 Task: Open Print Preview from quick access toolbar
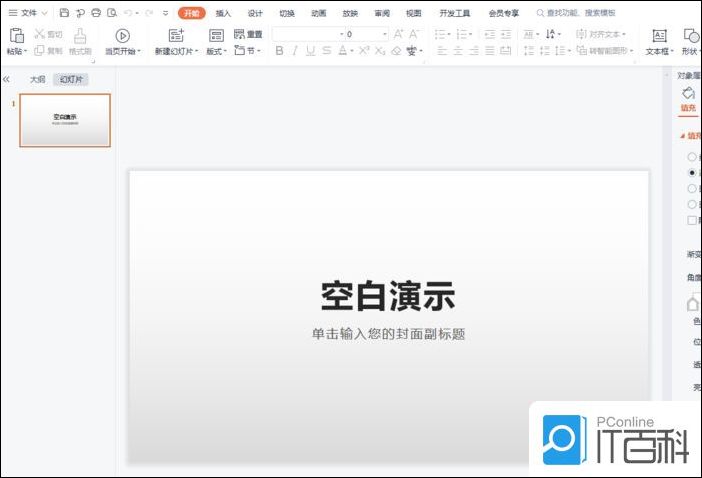112,13
